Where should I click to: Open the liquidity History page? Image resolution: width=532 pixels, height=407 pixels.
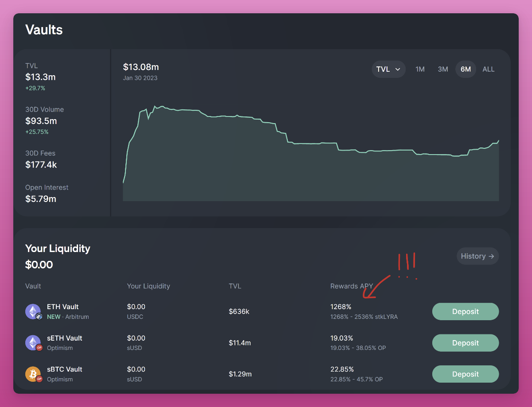[x=477, y=256]
